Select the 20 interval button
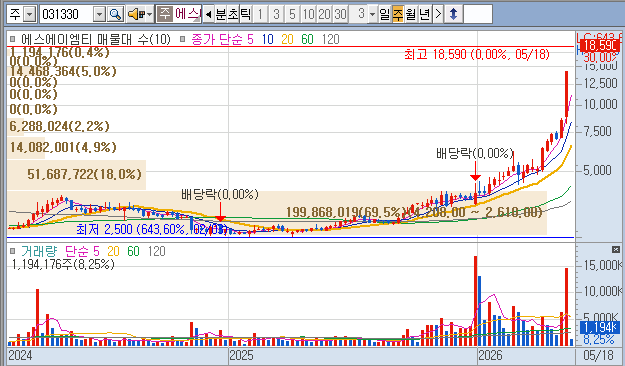The height and width of the screenshot is (366, 625). coord(324,14)
